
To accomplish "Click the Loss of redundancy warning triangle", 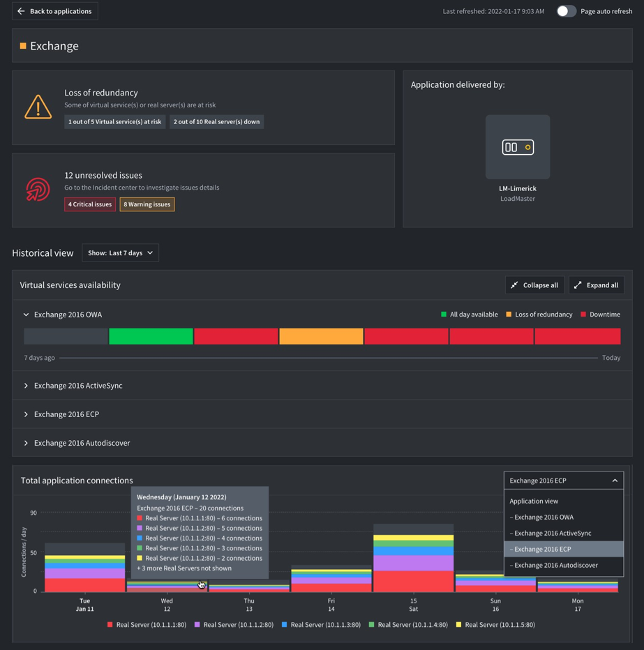I will pos(38,107).
